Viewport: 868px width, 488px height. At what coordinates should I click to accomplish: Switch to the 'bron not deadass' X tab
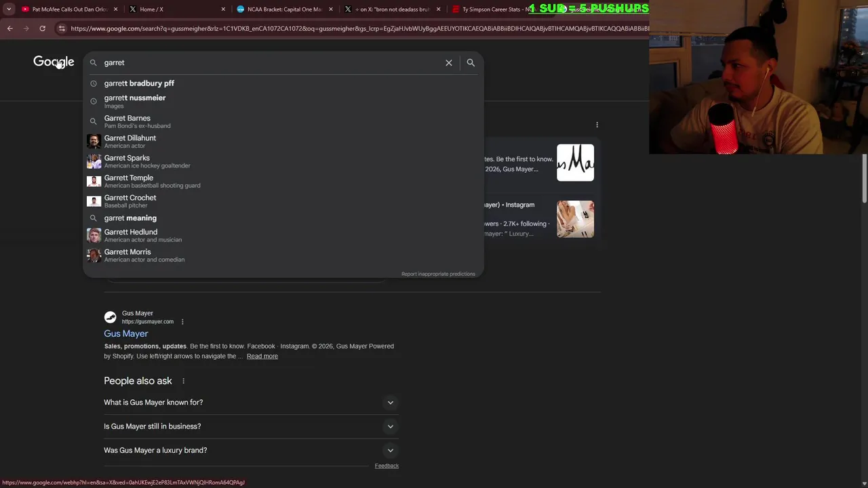tap(393, 9)
